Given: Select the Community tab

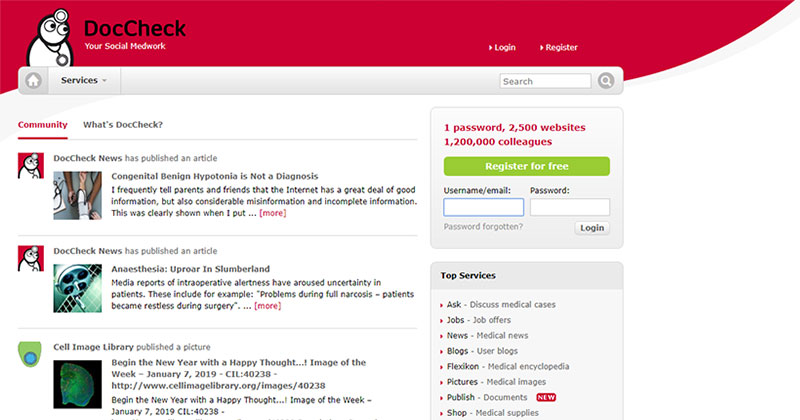Looking at the screenshot, I should (42, 125).
